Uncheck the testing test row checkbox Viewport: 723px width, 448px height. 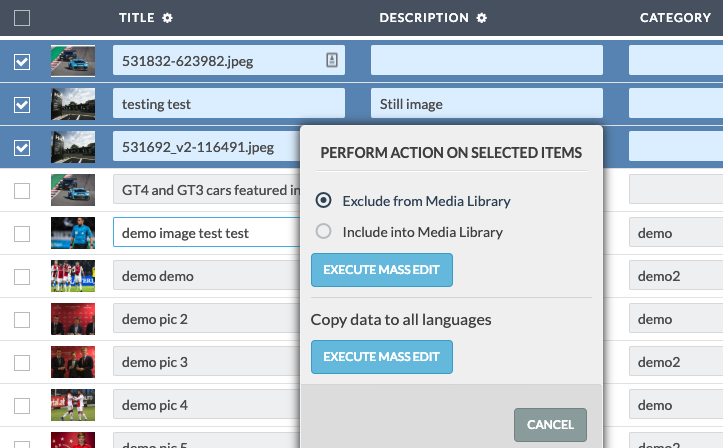coord(22,105)
